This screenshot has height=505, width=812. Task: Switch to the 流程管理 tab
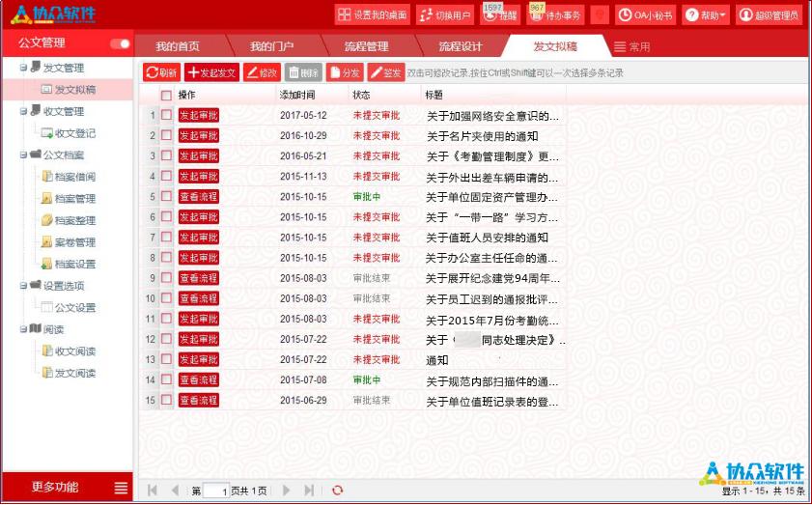pos(366,46)
